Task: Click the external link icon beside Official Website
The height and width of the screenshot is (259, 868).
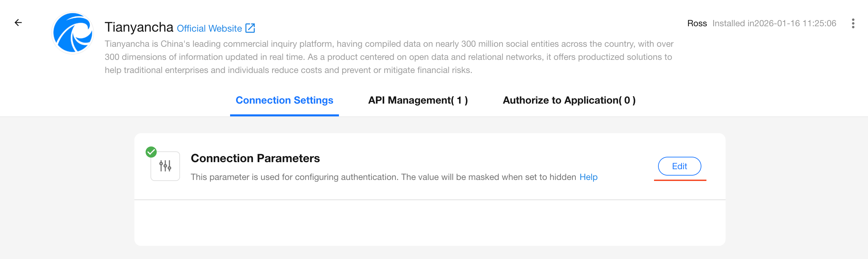Action: (250, 28)
